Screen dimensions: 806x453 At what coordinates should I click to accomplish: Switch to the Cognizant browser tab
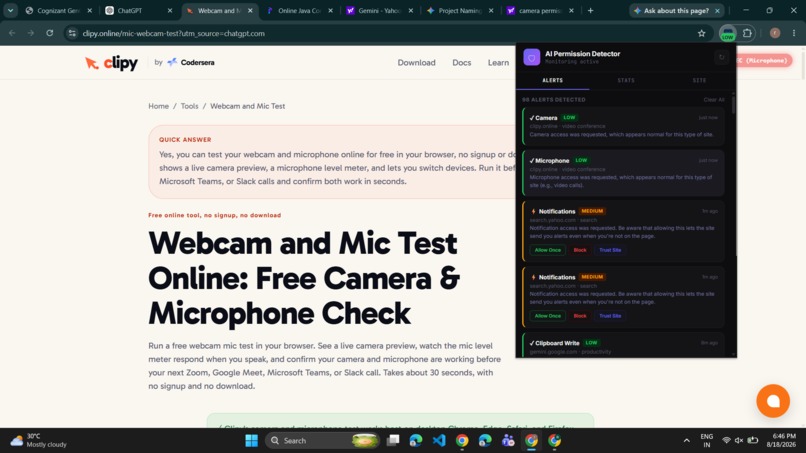tap(58, 10)
